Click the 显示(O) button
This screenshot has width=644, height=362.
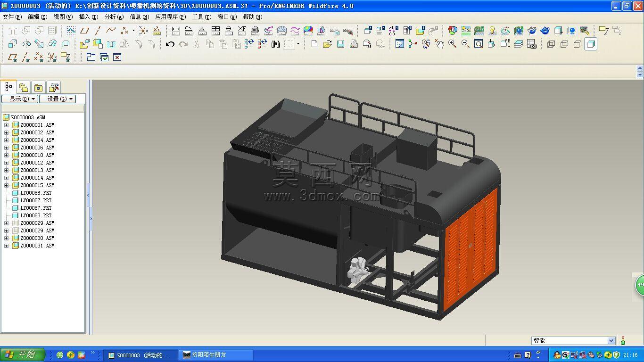(19, 99)
